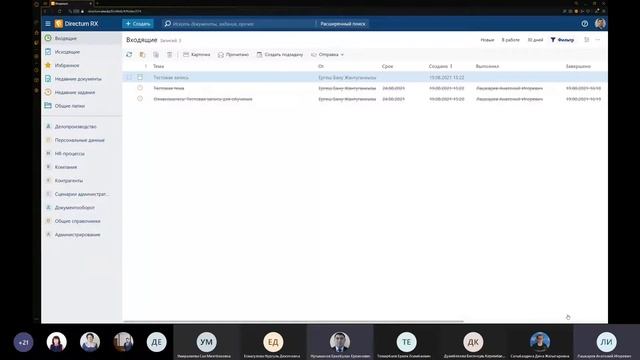Sort by the От column header
The height and width of the screenshot is (360, 640).
coord(321,66)
